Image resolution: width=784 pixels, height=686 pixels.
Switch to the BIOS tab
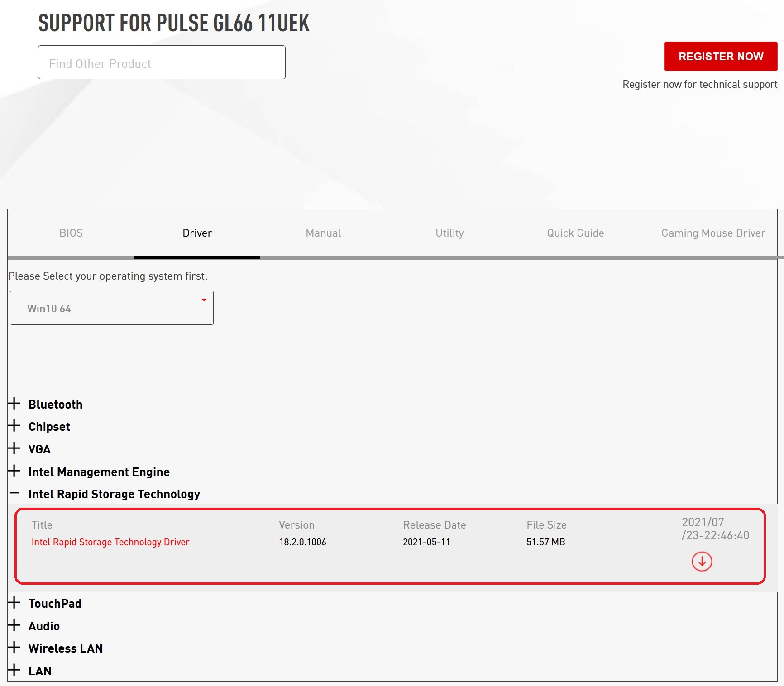71,233
